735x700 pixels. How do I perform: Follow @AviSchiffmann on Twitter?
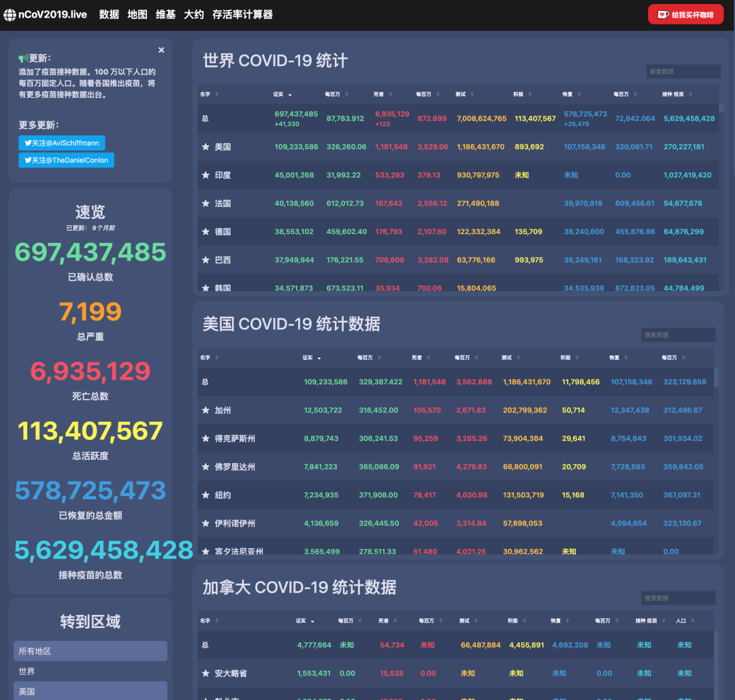(x=62, y=143)
